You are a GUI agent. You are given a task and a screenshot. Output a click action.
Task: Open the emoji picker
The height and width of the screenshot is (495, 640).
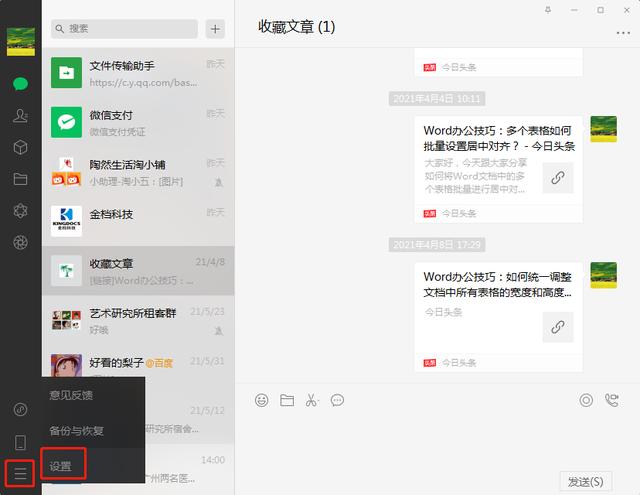tap(262, 400)
